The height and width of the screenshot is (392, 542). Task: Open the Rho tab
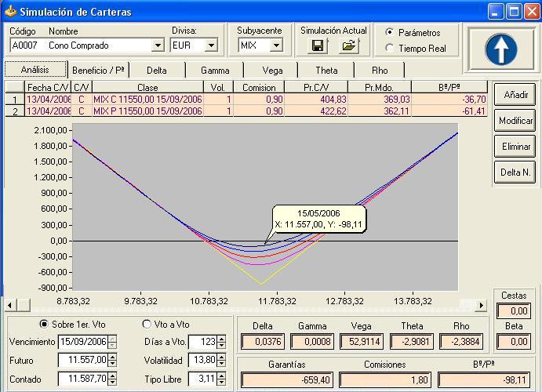tap(380, 70)
